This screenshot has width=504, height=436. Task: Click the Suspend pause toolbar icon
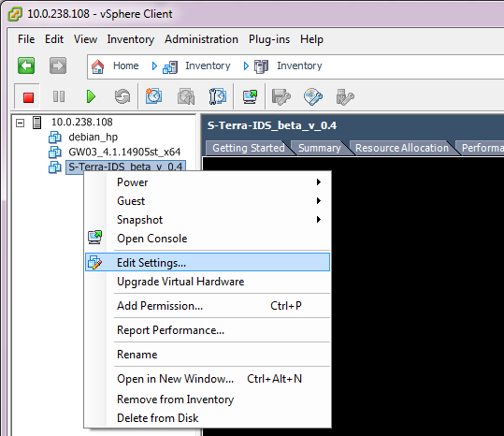59,96
